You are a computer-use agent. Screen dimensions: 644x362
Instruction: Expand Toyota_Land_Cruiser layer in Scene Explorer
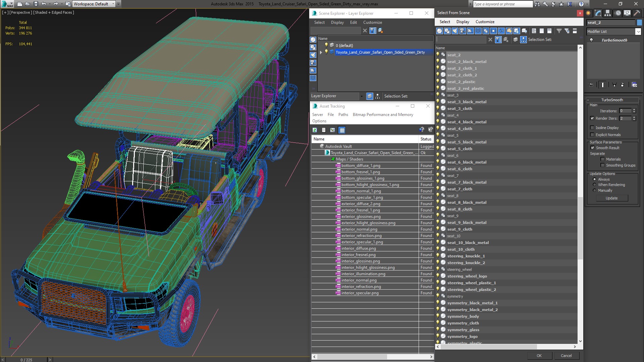[321, 52]
